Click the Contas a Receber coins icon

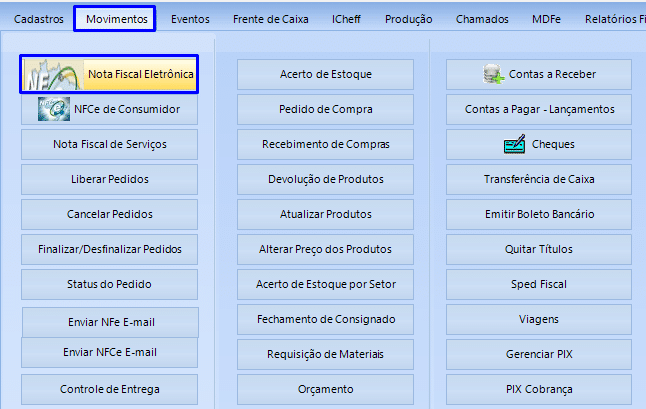click(x=493, y=74)
